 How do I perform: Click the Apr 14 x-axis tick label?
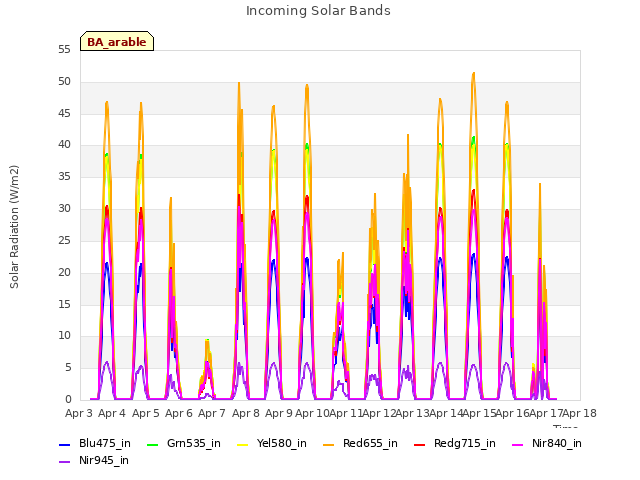point(446,413)
